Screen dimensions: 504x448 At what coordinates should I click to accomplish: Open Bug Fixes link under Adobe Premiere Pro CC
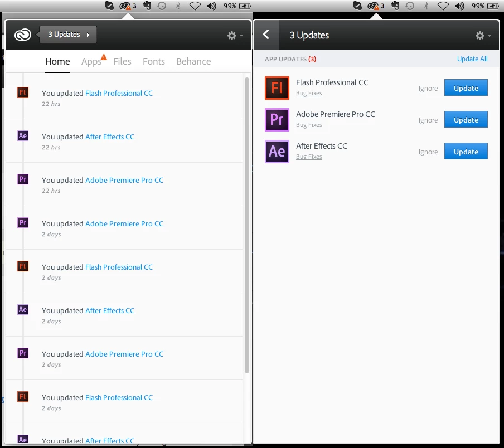pos(309,125)
